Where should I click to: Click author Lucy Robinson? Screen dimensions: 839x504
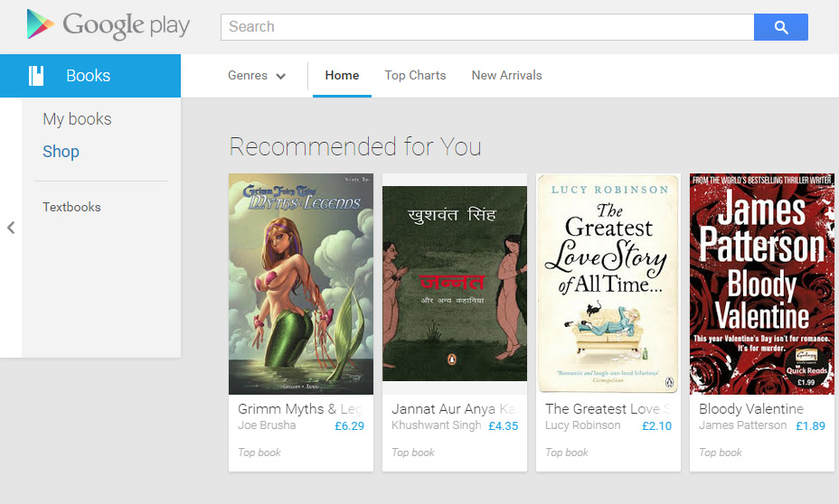click(x=583, y=425)
